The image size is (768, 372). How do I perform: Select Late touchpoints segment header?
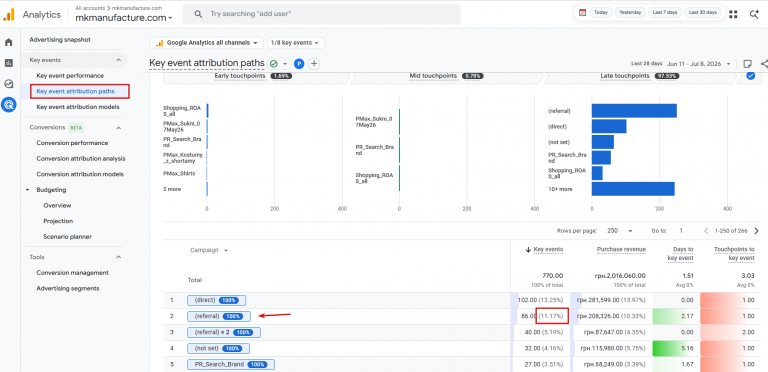click(640, 76)
